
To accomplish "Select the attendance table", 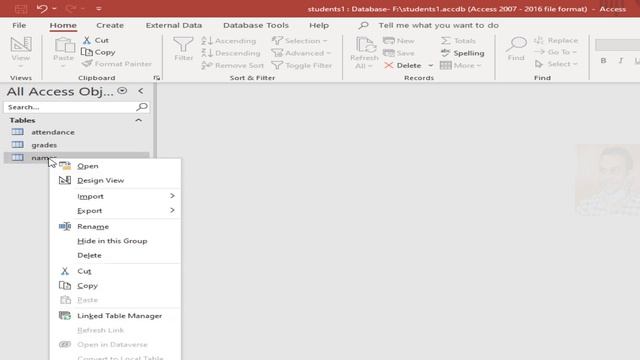I will pyautogui.click(x=77, y=132).
